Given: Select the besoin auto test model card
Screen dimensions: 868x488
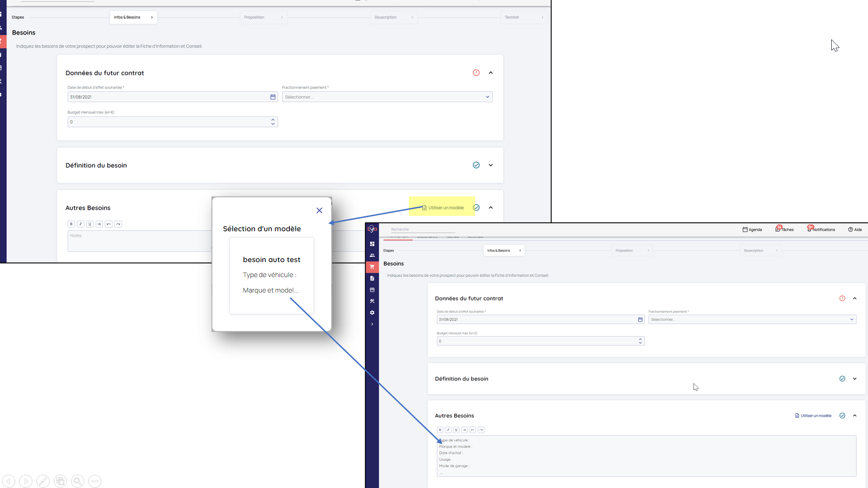Looking at the screenshot, I should point(271,275).
